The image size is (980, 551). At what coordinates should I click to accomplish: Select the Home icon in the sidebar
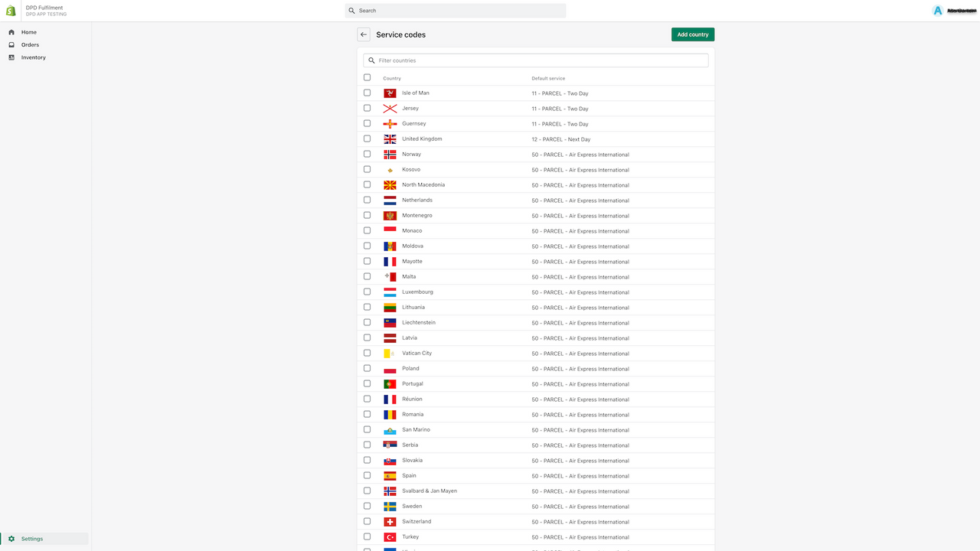[11, 32]
